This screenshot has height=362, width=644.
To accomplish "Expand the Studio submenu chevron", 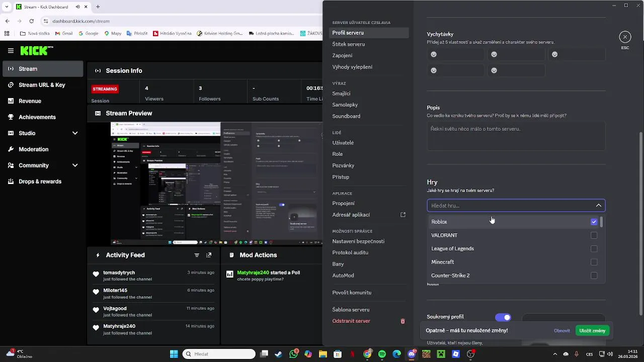I will tap(75, 133).
